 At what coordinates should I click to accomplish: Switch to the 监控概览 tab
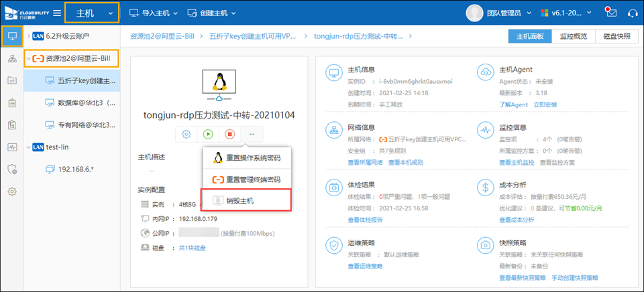point(574,37)
